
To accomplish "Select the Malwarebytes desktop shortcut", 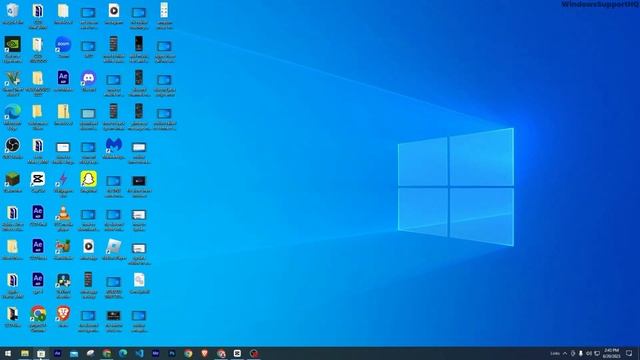I will pyautogui.click(x=114, y=148).
